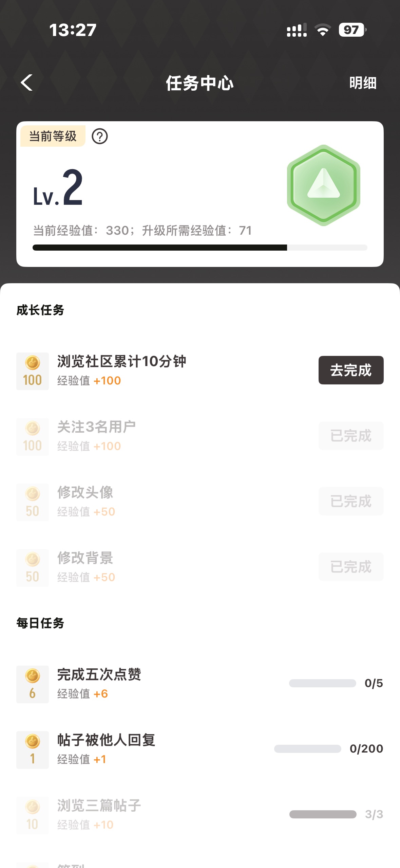The image size is (400, 868).
Task: Open 明细 details link
Action: coord(363,83)
